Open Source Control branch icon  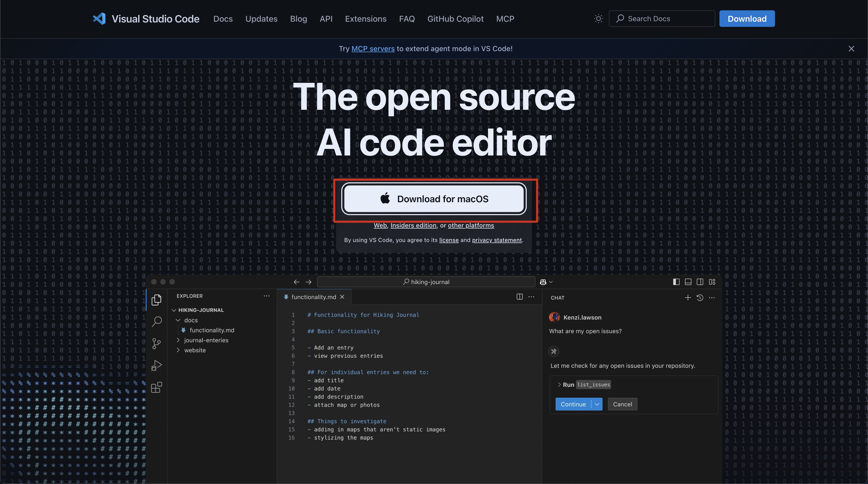click(x=156, y=344)
